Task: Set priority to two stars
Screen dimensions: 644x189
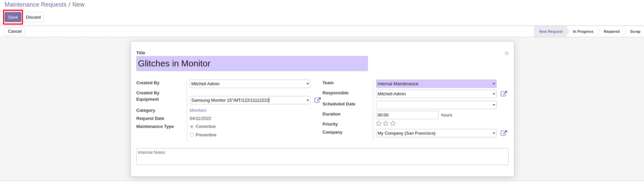Action: click(386, 124)
